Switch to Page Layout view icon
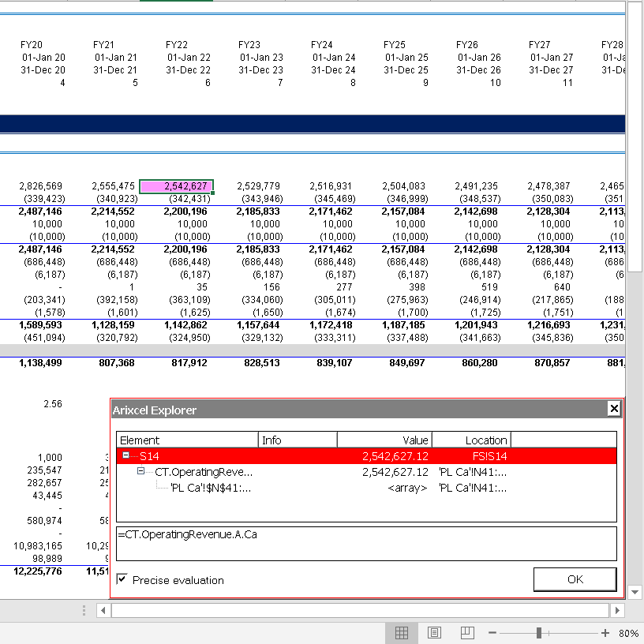Screen dimensions: 644x644 (434, 633)
